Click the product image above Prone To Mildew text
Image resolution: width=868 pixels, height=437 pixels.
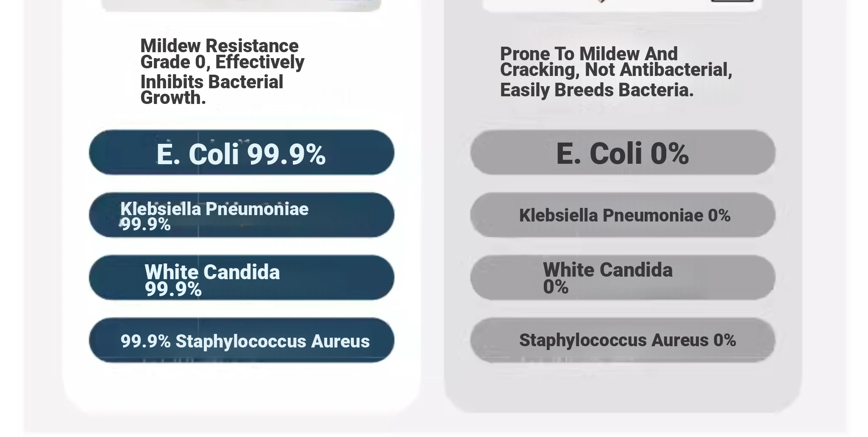[x=622, y=5]
